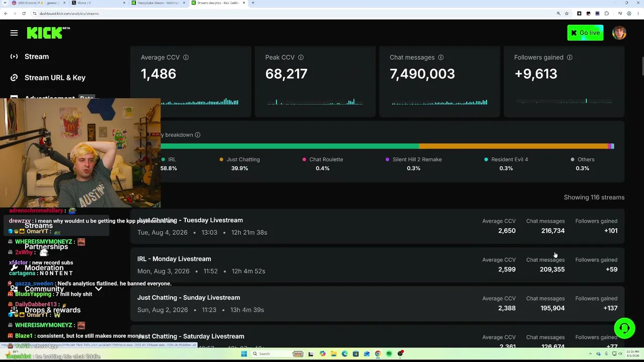
Task: Open Google Chrome from the taskbar
Action: (378, 354)
